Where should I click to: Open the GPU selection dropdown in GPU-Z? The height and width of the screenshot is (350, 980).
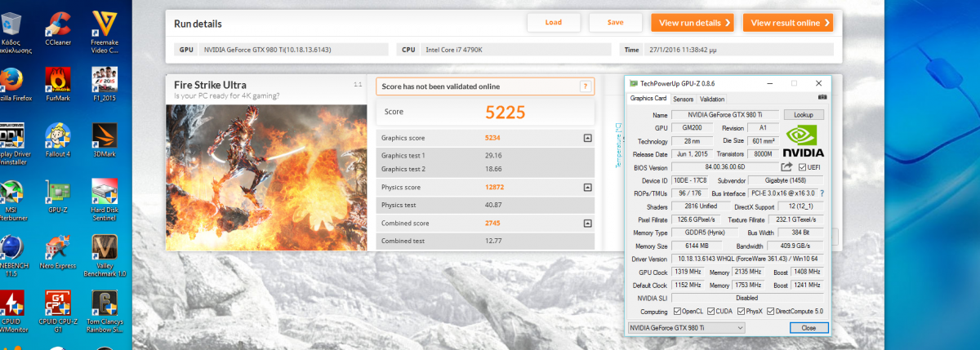click(686, 327)
